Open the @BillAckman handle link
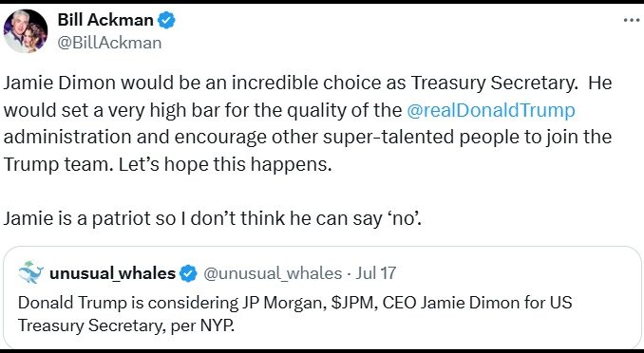 point(109,43)
